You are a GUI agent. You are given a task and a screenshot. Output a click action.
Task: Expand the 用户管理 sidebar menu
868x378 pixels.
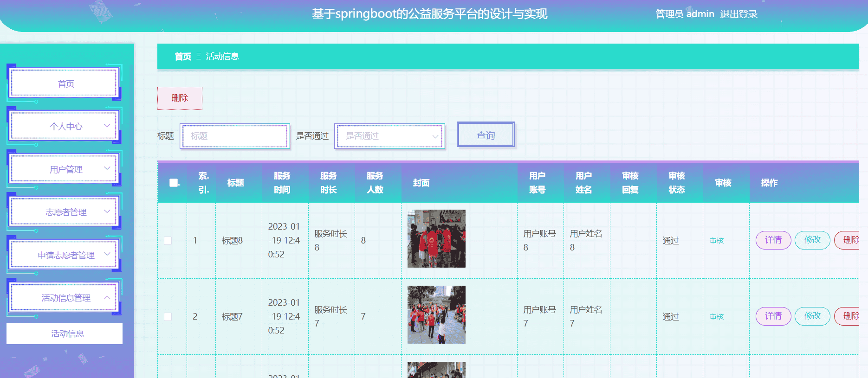64,169
